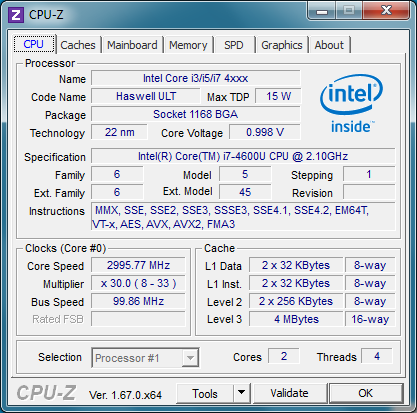Click the L1 Inst. 2 x 32 KBytes value
The height and width of the screenshot is (413, 417).
[296, 283]
